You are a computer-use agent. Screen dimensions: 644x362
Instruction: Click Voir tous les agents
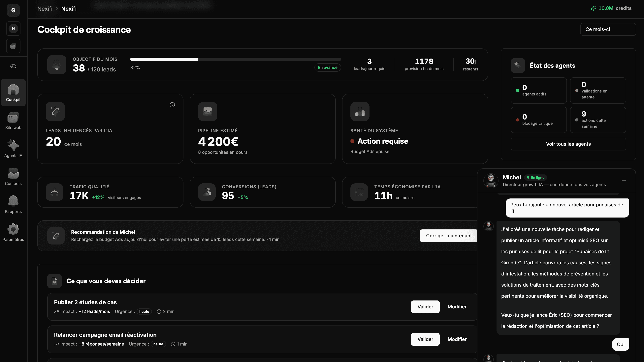[x=568, y=144]
